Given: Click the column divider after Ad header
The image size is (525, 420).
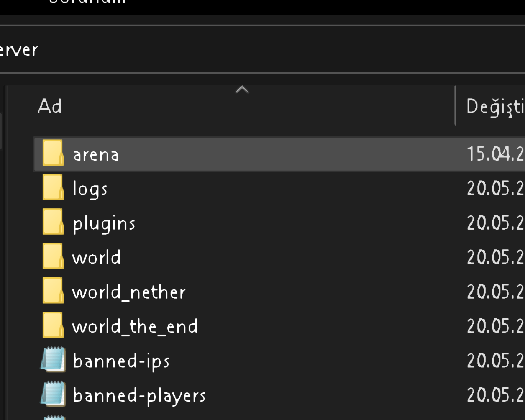Looking at the screenshot, I should tap(455, 105).
